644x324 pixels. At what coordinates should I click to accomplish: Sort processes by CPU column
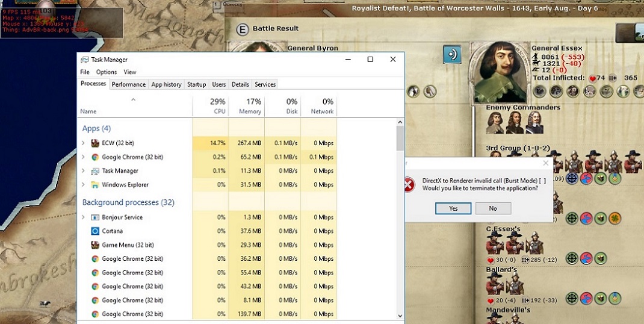(x=210, y=106)
